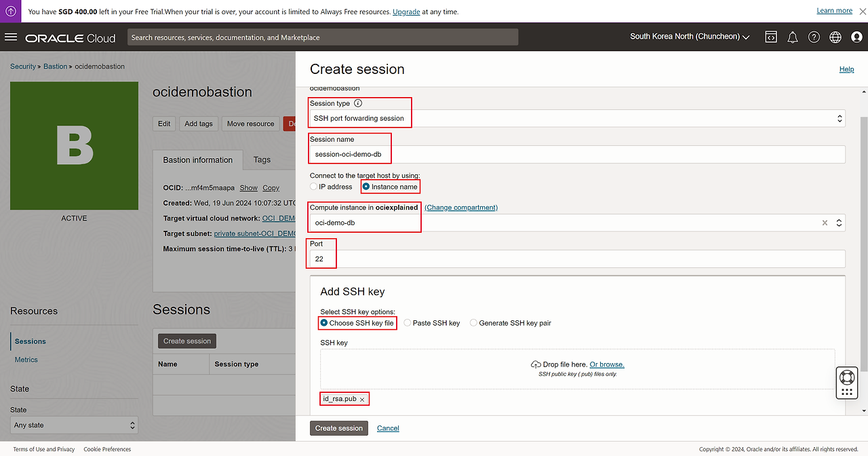Click into the Port input field

(x=577, y=259)
